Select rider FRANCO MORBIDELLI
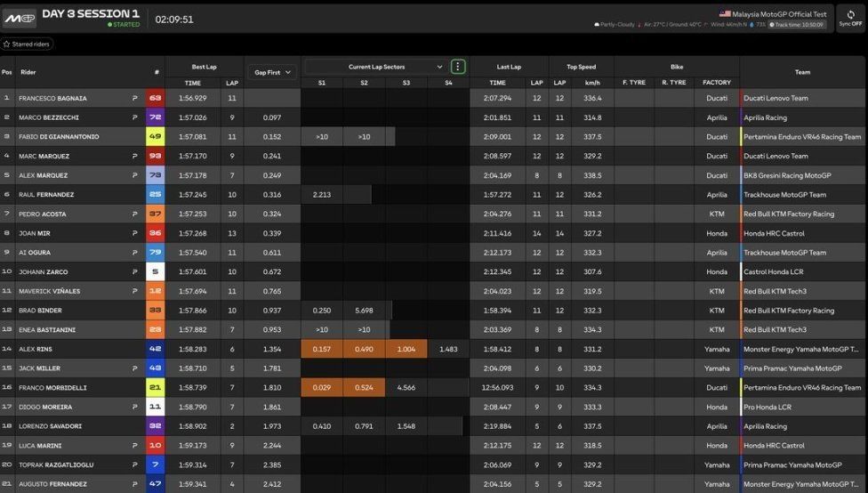Image resolution: width=868 pixels, height=493 pixels. click(x=52, y=388)
